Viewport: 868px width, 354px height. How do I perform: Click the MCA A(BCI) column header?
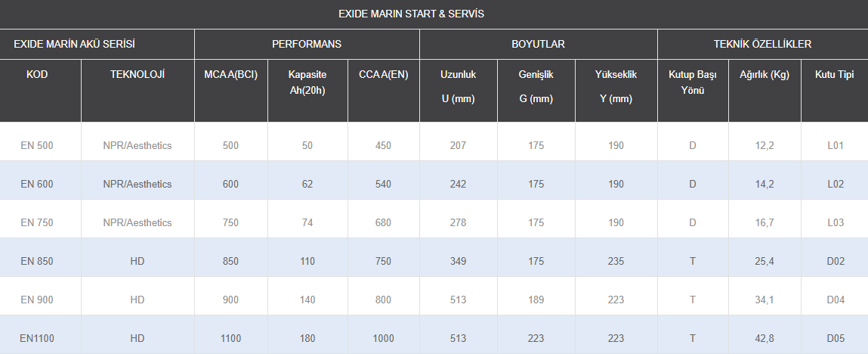tap(231, 74)
